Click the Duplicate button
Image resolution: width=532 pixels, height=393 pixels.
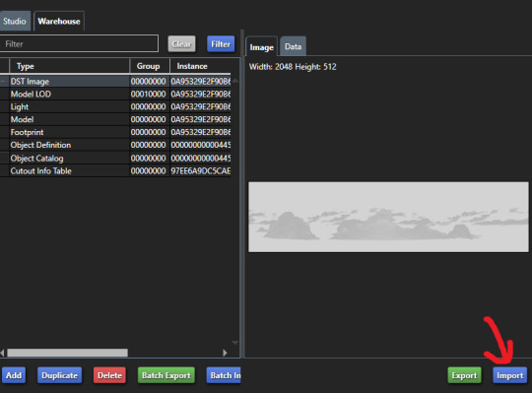click(x=60, y=375)
